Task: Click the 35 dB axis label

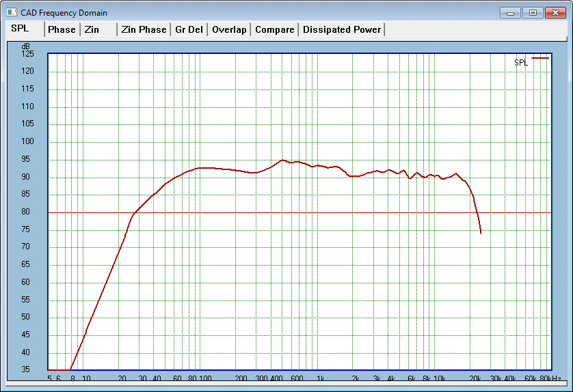Action: (25, 369)
